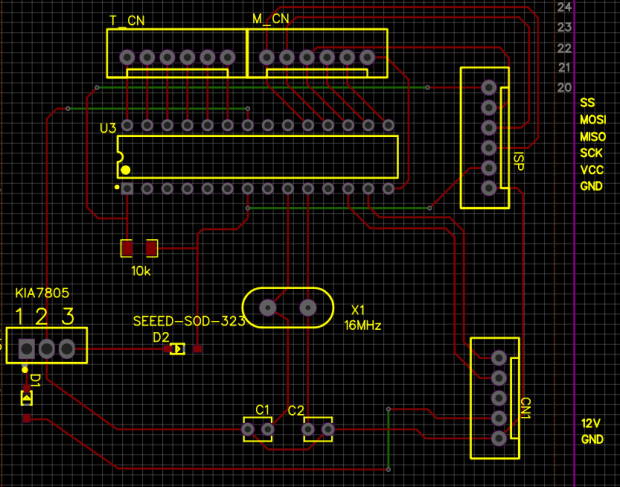Viewport: 620px width, 487px height.
Task: Click the CN1 connector label
Action: 526,410
